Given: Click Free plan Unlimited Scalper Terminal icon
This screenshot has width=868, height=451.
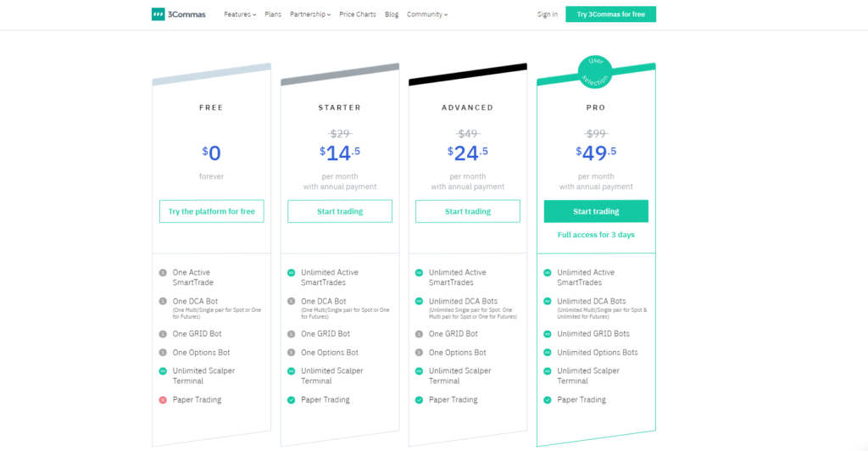Looking at the screenshot, I should (163, 371).
